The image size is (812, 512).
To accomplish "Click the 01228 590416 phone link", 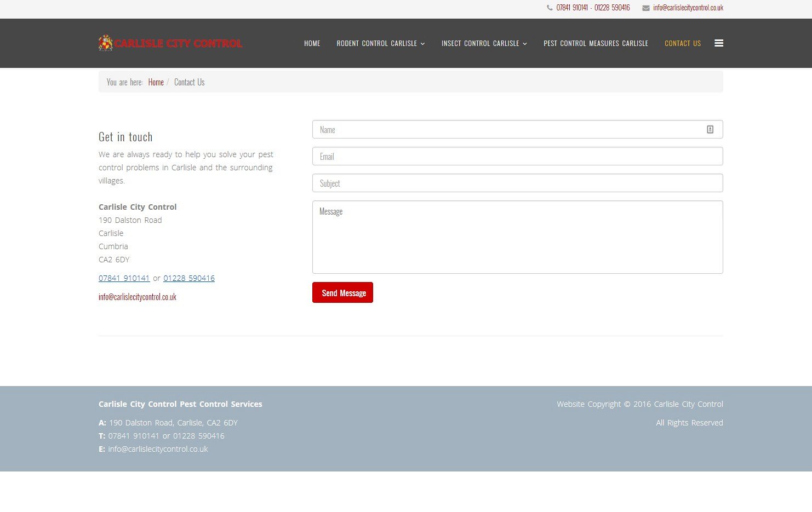I will 189,278.
